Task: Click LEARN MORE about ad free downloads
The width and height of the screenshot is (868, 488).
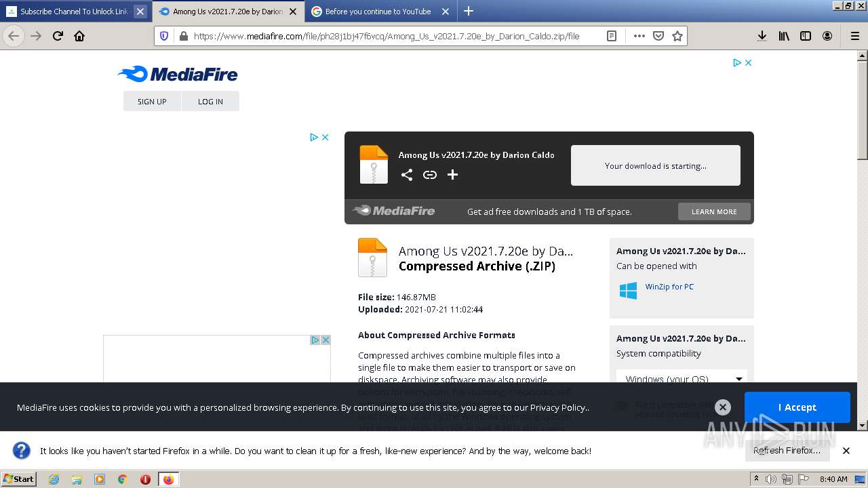Action: pyautogui.click(x=714, y=211)
